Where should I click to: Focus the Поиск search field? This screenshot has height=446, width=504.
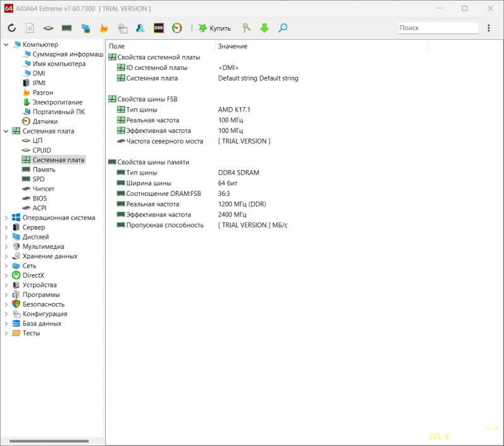pos(438,28)
